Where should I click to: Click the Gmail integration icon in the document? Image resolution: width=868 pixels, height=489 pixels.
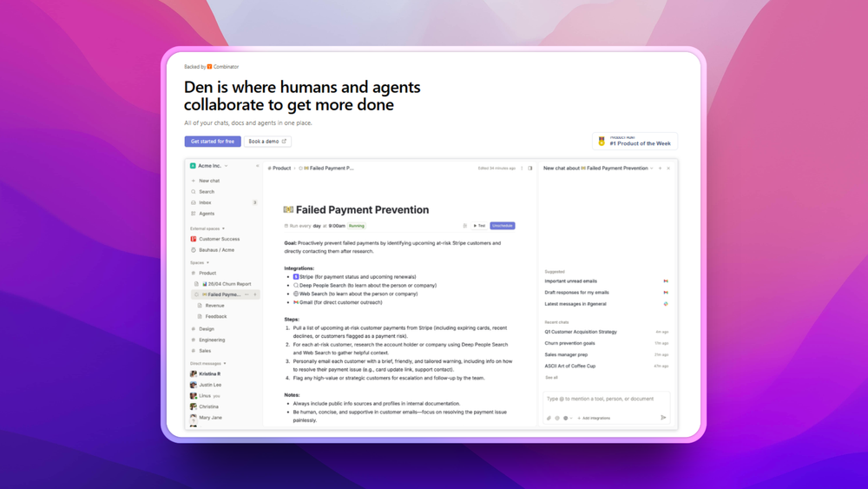point(296,302)
